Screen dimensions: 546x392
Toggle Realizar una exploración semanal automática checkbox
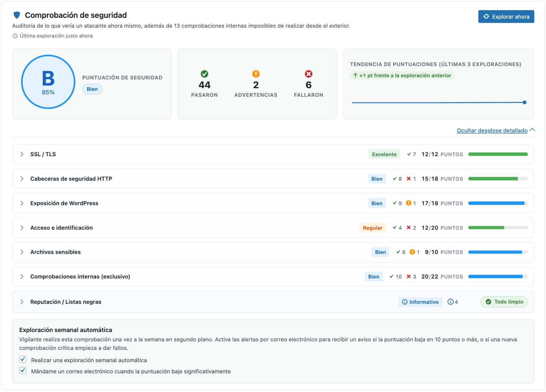coord(23,359)
